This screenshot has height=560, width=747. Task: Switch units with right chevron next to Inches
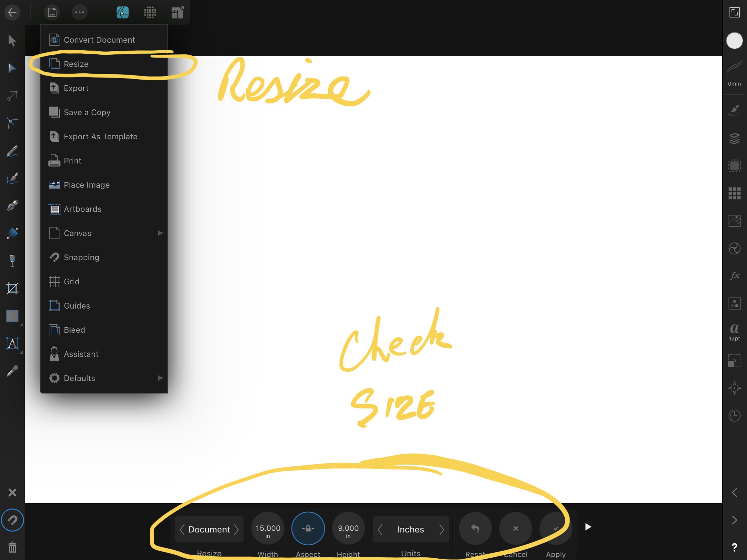point(441,529)
